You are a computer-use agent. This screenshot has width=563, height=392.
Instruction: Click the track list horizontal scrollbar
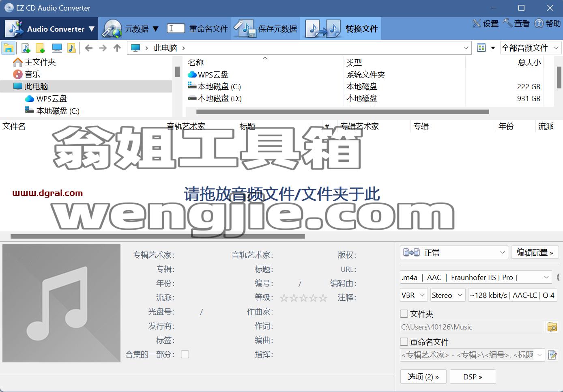click(x=157, y=236)
